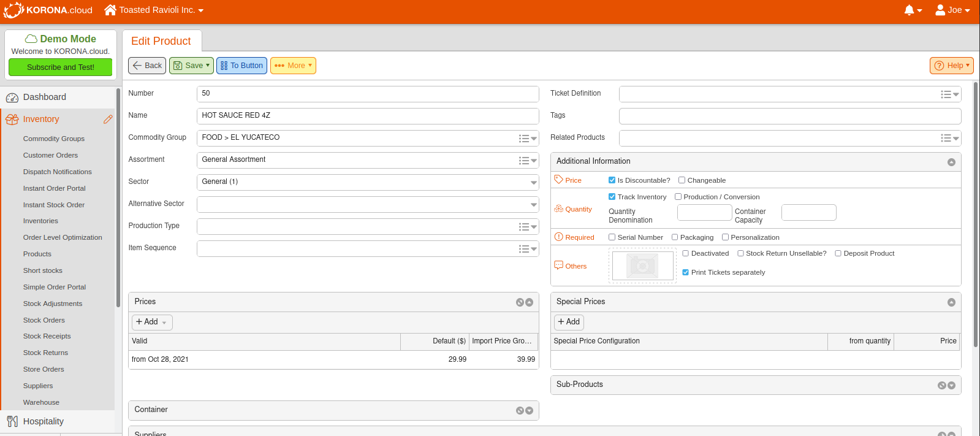Click Add in the Special Prices panel
This screenshot has height=436, width=980.
(x=569, y=322)
